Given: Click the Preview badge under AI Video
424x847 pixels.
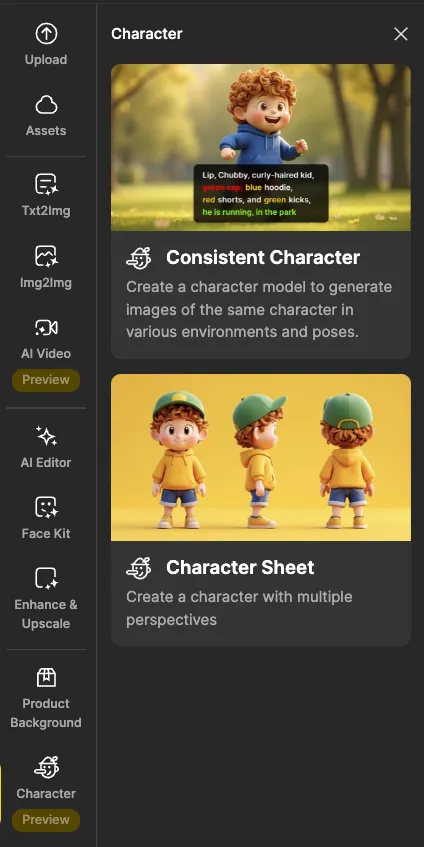Looking at the screenshot, I should click(x=46, y=380).
